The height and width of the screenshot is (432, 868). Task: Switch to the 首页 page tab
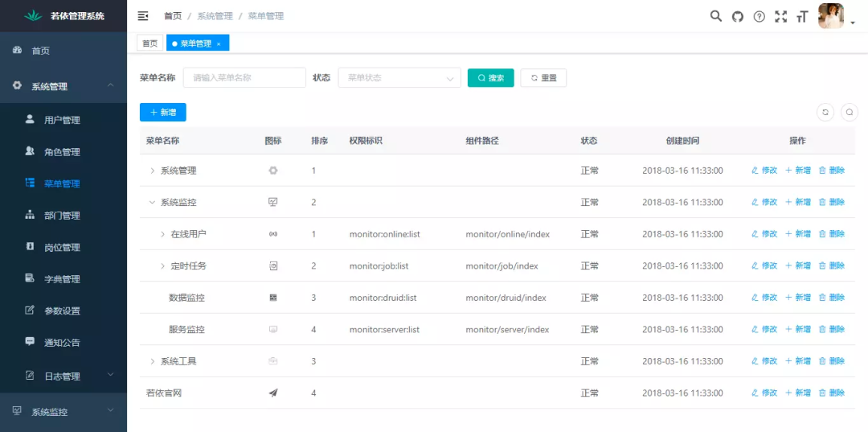pyautogui.click(x=150, y=43)
